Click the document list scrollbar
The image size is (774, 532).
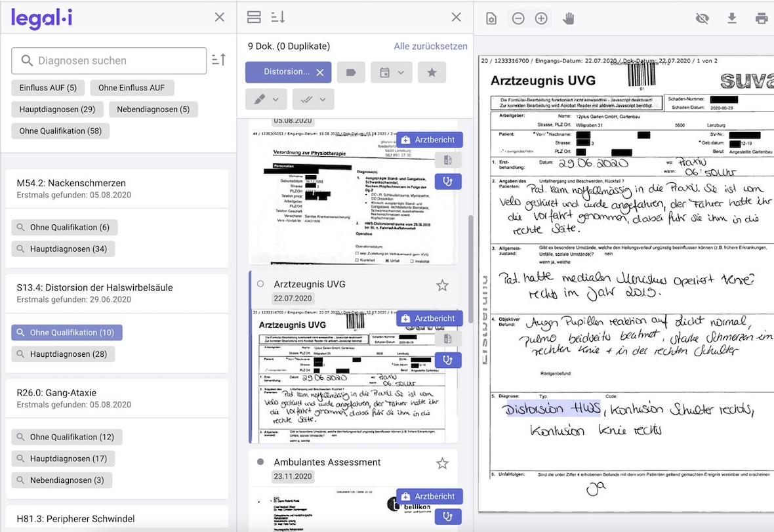coord(470,269)
